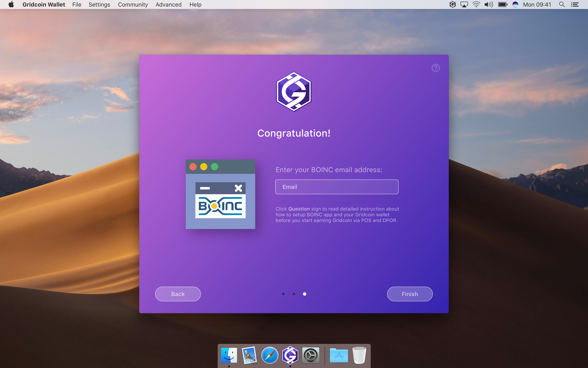Click the bold word Question in instructions

click(x=299, y=209)
